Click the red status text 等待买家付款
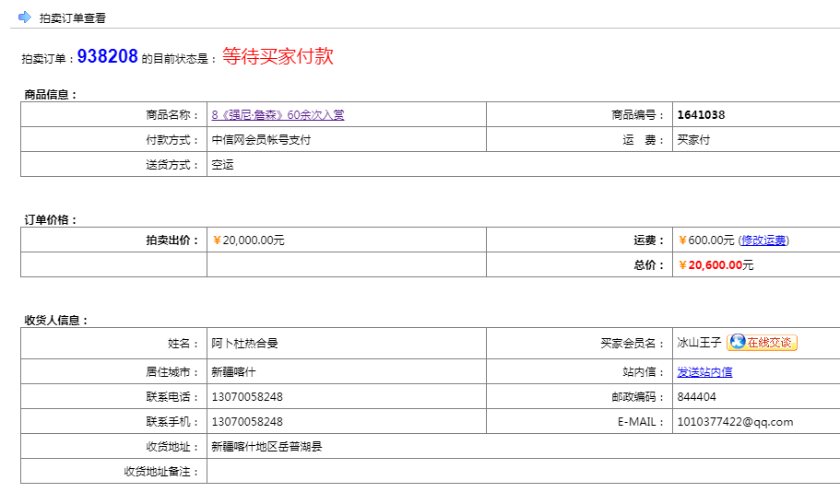 pyautogui.click(x=278, y=56)
